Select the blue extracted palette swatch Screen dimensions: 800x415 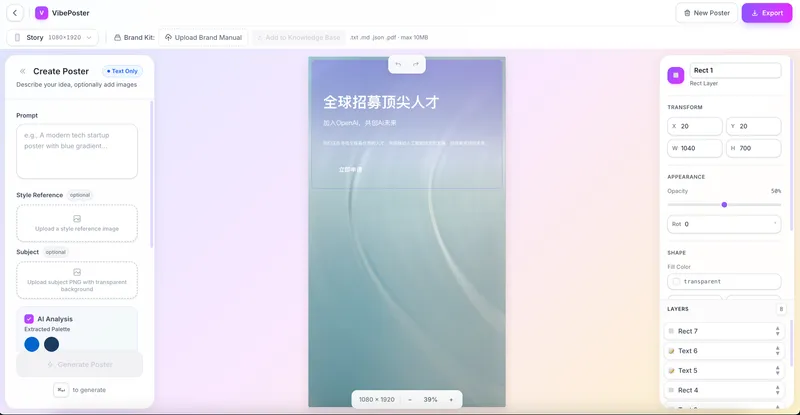click(32, 344)
